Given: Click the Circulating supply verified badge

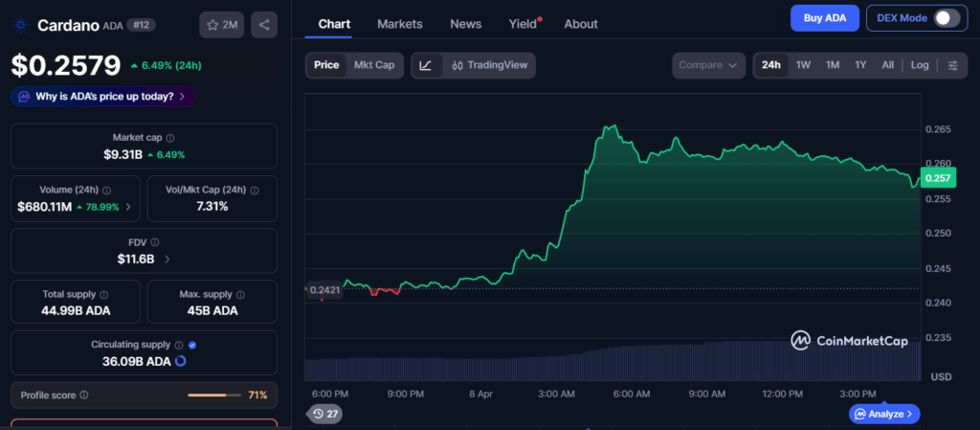Looking at the screenshot, I should coord(192,345).
